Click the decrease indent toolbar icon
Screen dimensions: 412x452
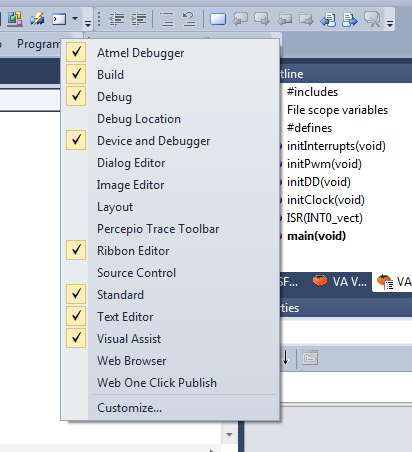[117, 19]
